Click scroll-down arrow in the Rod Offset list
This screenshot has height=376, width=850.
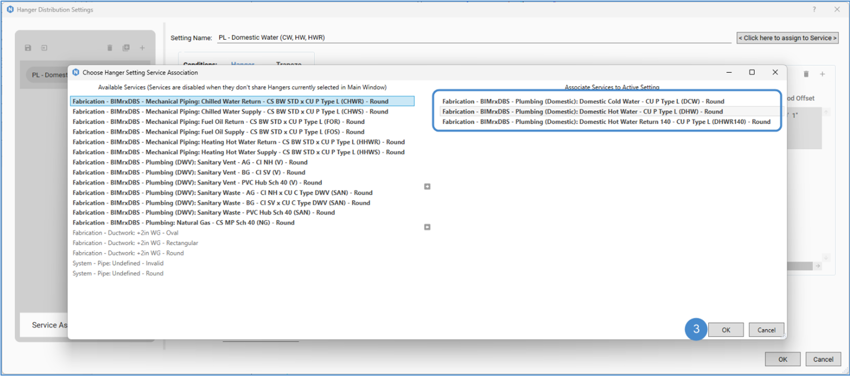point(826,257)
